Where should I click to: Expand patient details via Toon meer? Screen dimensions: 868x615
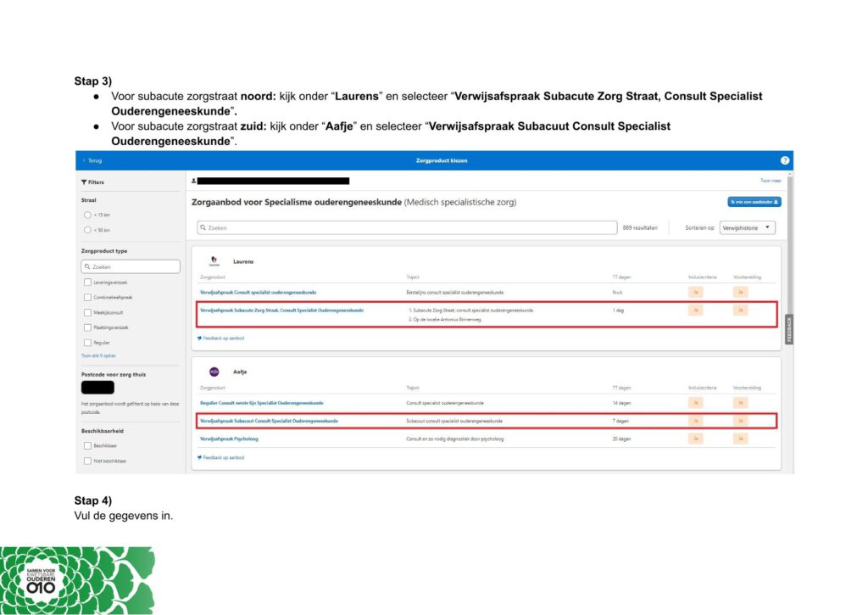click(x=770, y=181)
